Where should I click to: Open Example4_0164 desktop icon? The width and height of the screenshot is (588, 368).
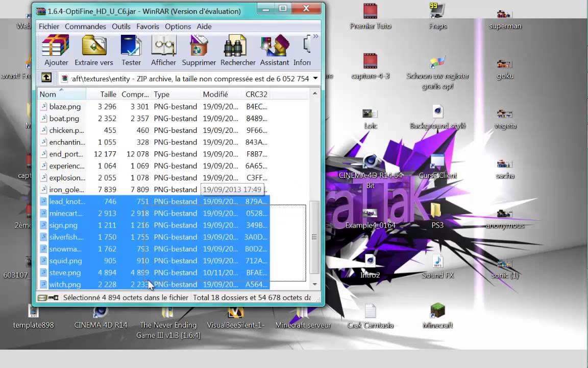(370, 219)
